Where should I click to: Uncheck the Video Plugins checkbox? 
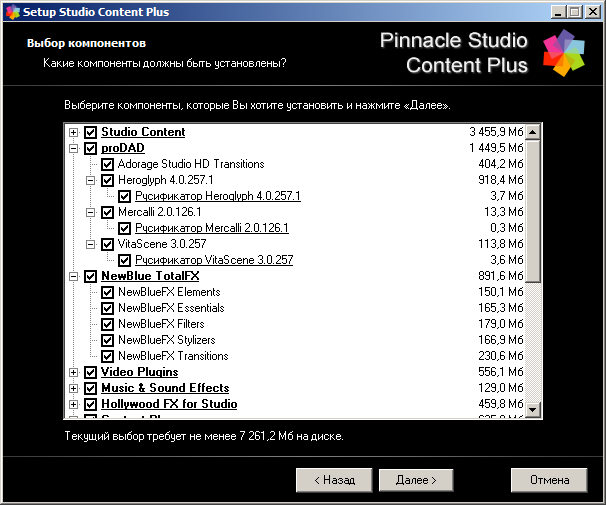[x=90, y=372]
